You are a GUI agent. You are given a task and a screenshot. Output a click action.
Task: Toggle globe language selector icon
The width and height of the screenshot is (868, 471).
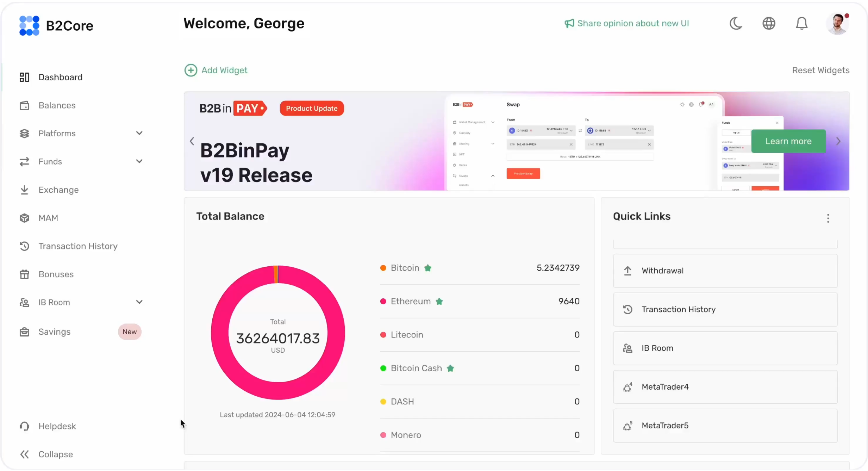pos(769,23)
